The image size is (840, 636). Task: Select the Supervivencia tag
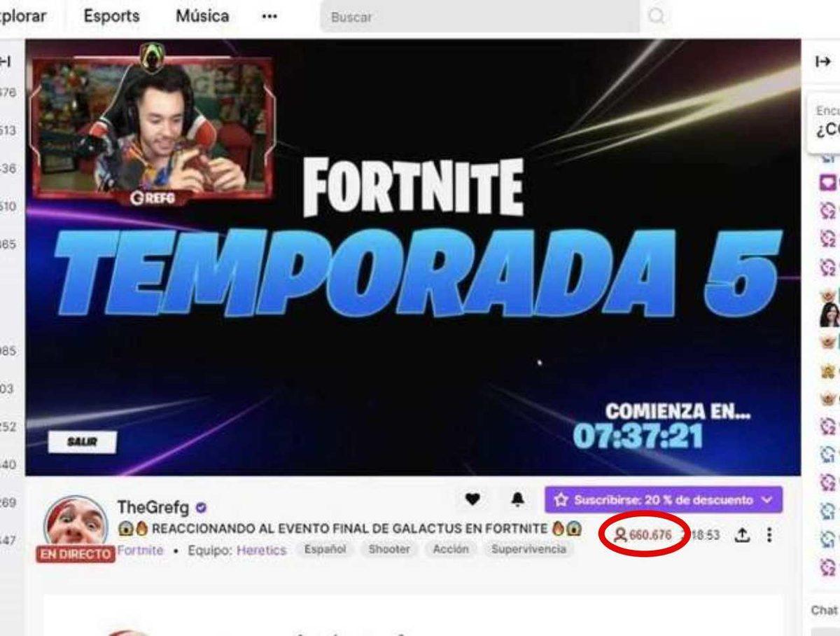(529, 551)
